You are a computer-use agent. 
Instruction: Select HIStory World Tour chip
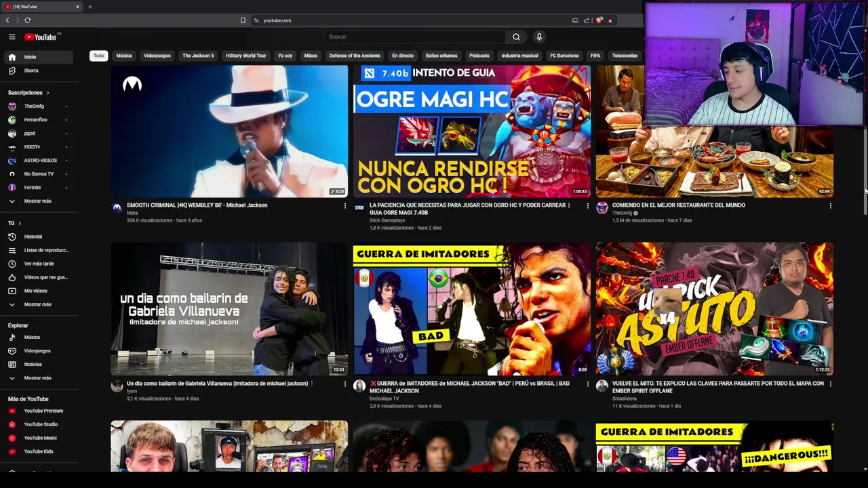coord(245,56)
